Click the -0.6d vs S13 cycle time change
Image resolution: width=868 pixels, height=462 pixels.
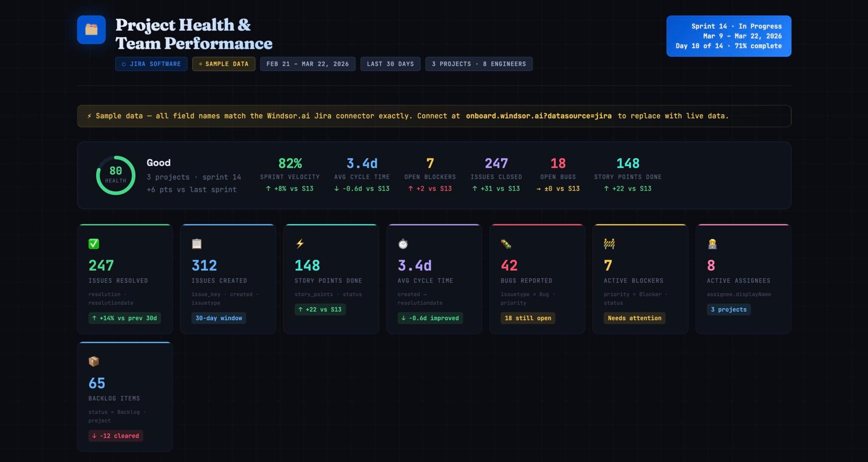pos(362,189)
